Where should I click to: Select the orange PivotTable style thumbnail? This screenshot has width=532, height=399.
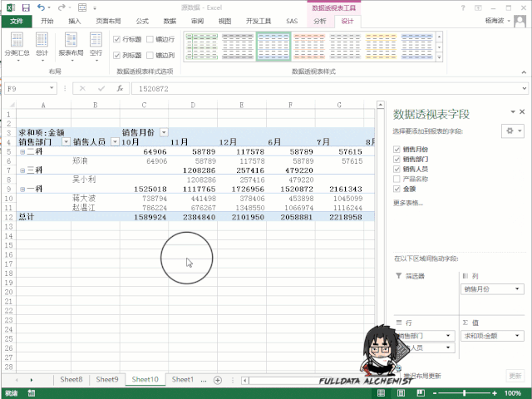coord(309,47)
